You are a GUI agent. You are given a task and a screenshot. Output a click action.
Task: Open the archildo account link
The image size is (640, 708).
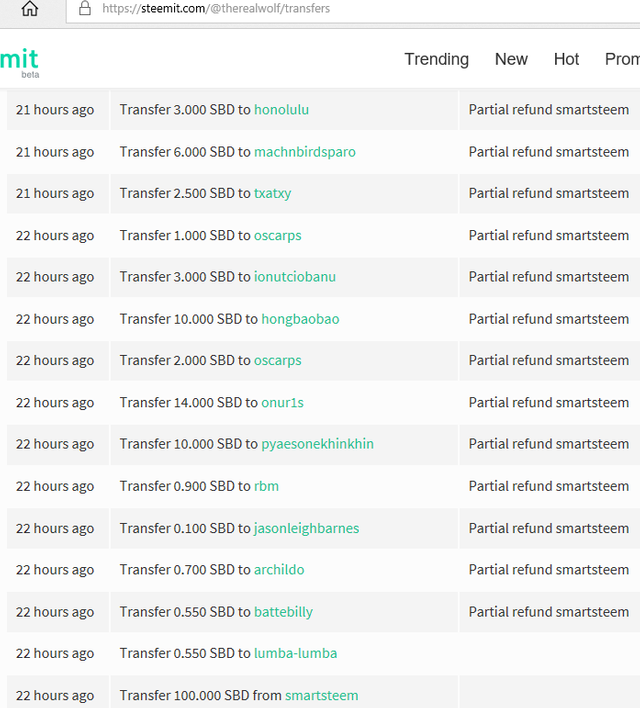[279, 570]
